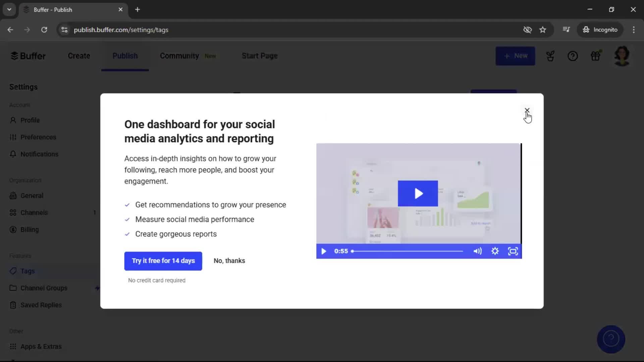Open the video quality settings gear
The width and height of the screenshot is (644, 362).
coord(495,251)
